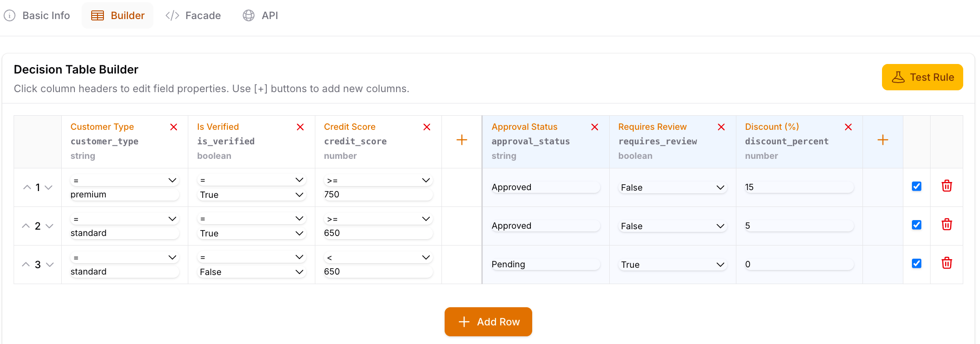Screen dimensions: 980x344
Task: Click the Test Rule button
Action: (922, 77)
